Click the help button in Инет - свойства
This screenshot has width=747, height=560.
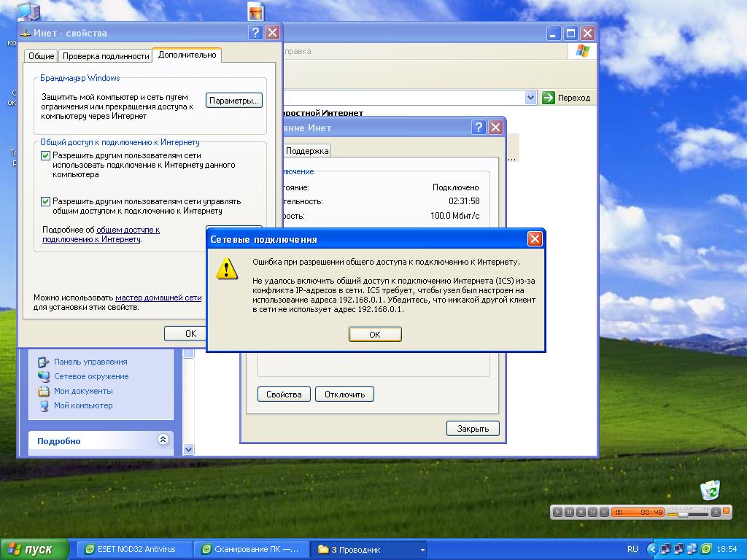255,32
